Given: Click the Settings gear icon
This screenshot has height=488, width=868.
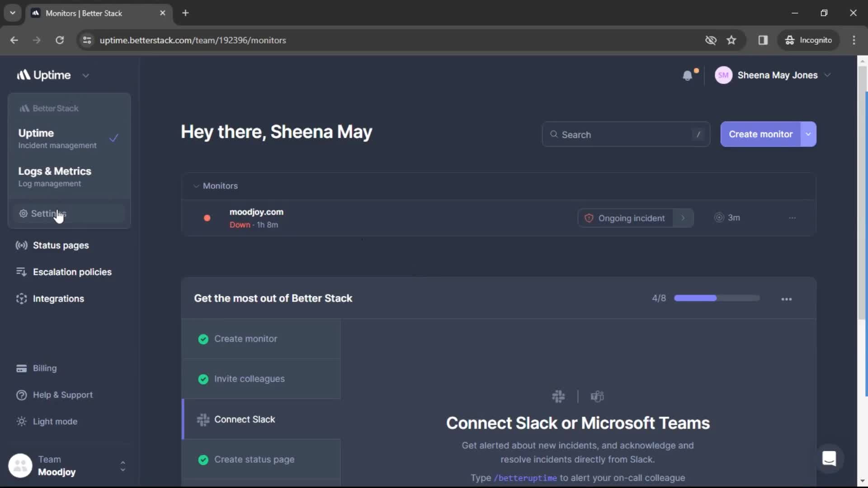Looking at the screenshot, I should 23,213.
